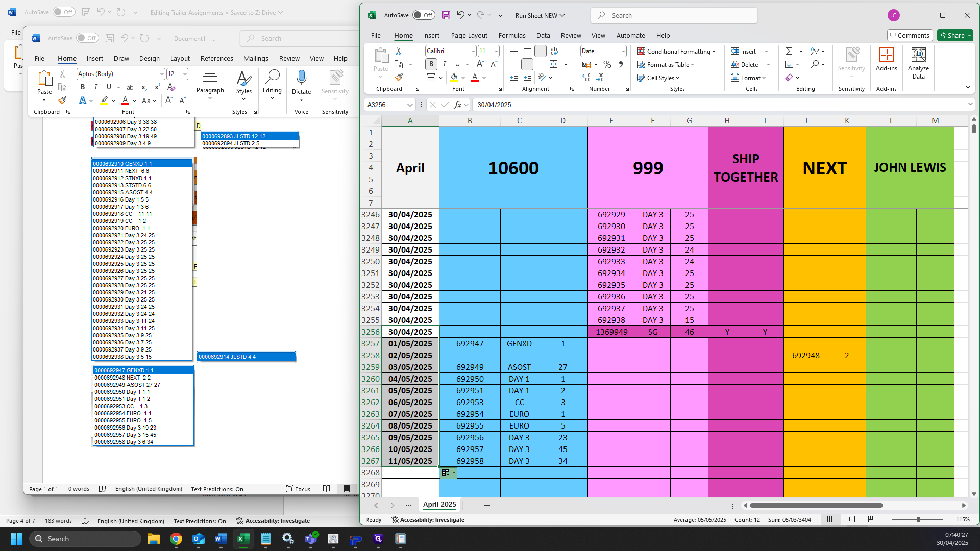Open Analyze Data in Excel ribbon
The width and height of the screenshot is (980, 551).
[918, 63]
